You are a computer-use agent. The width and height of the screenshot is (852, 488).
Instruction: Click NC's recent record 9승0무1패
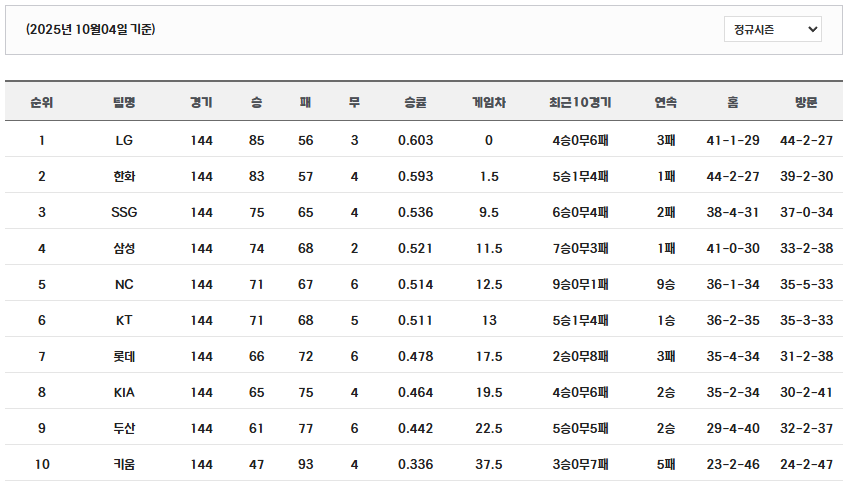[580, 284]
